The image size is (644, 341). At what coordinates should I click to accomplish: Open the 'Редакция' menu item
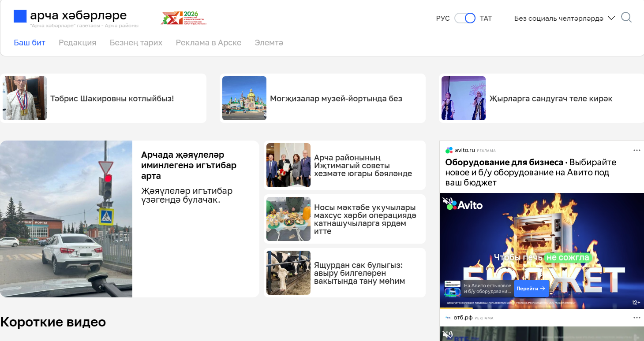click(78, 43)
